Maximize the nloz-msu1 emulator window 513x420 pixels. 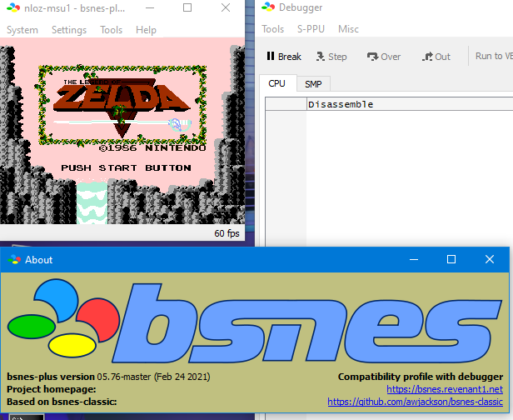tap(187, 7)
